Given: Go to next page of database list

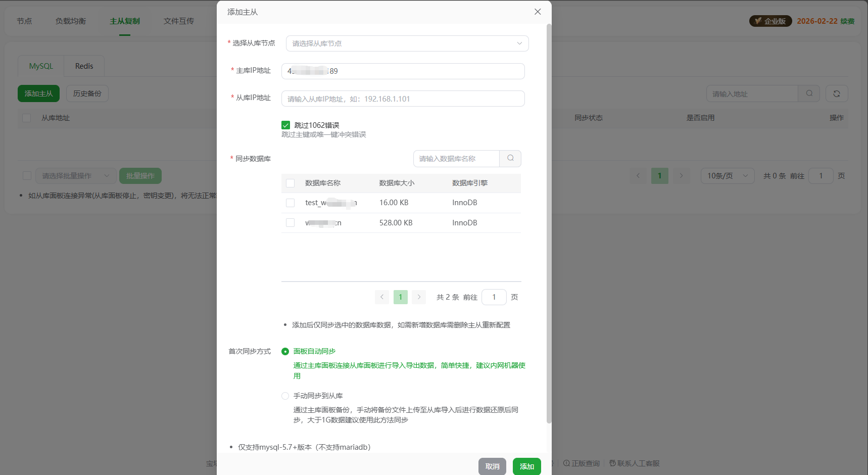Looking at the screenshot, I should pyautogui.click(x=418, y=297).
